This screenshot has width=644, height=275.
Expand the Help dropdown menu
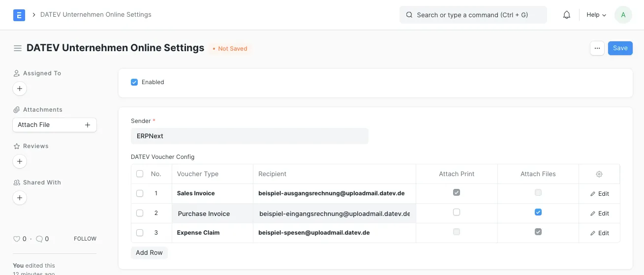596,15
